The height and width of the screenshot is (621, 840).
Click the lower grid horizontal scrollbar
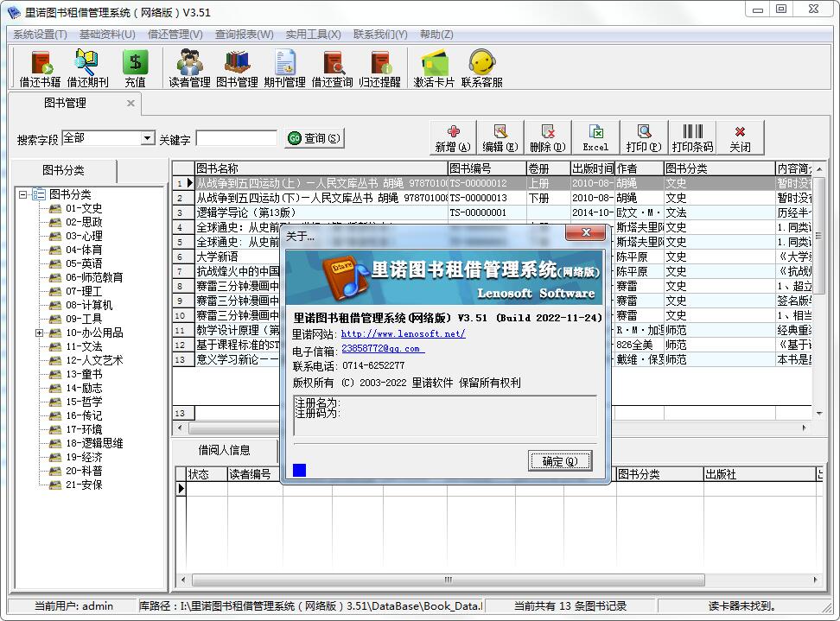(448, 580)
